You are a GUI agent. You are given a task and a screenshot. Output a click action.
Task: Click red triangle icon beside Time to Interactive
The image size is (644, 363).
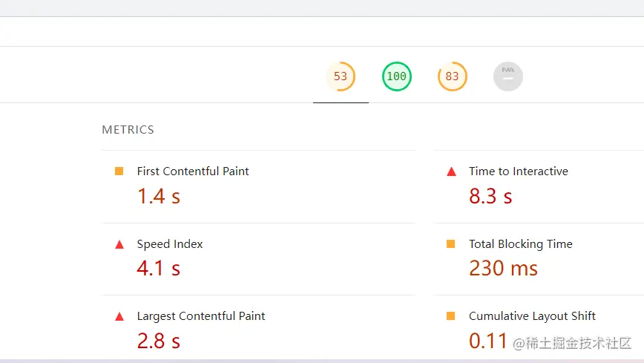click(451, 171)
